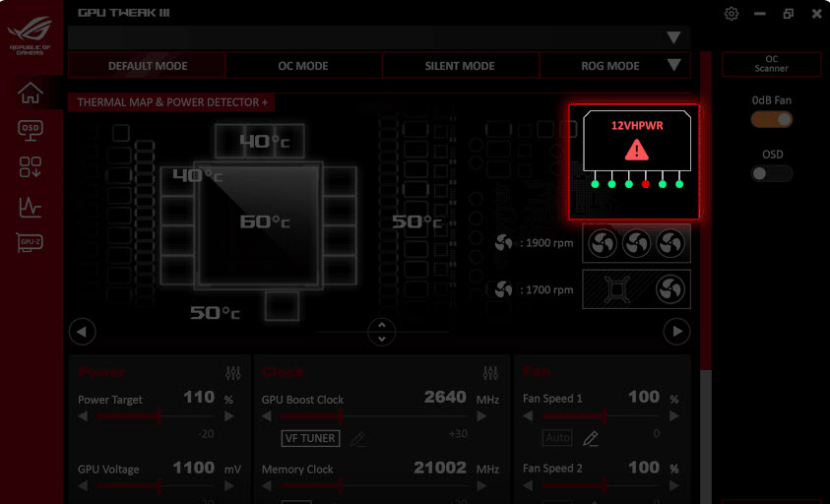Open the utilities download sidebar icon
Viewport: 830px width, 504px height.
point(31,166)
